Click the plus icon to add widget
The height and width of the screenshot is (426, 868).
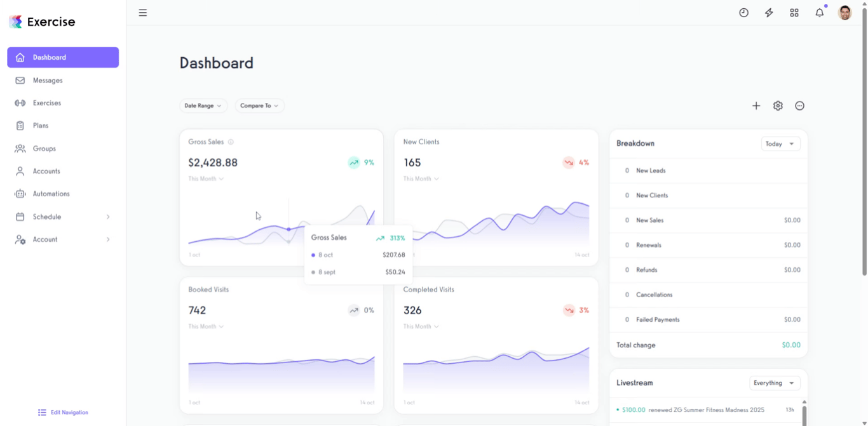coord(756,106)
